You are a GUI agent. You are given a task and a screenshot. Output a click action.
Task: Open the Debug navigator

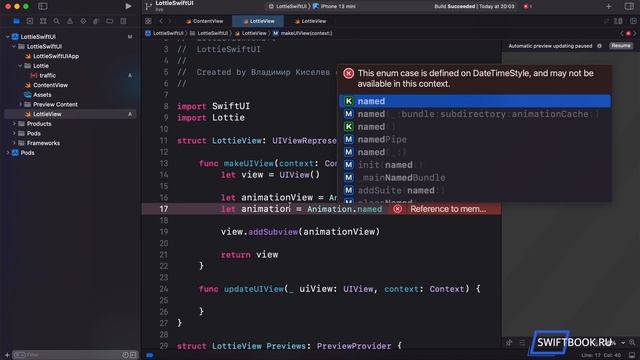click(96, 21)
